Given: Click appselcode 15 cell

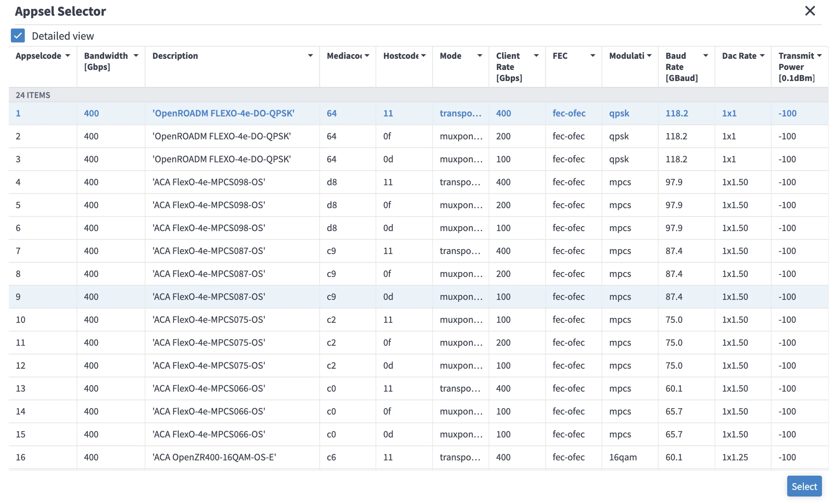Looking at the screenshot, I should pos(43,434).
